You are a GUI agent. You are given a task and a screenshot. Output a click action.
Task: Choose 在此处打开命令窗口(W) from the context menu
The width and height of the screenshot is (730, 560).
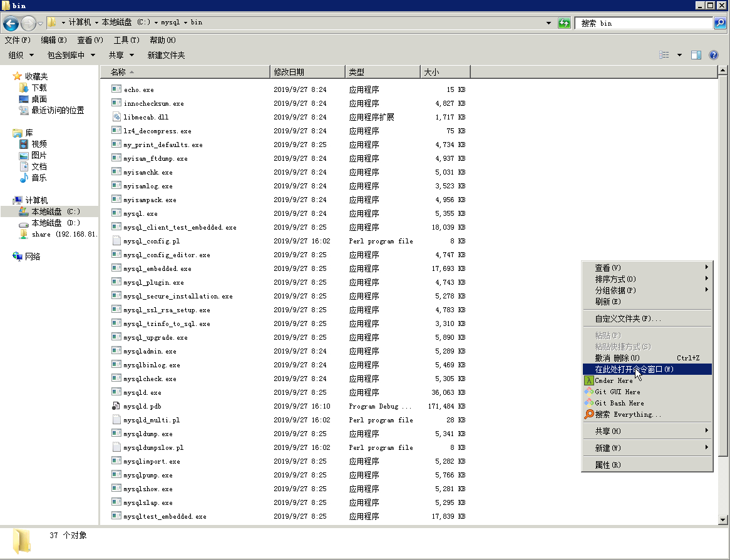click(647, 369)
